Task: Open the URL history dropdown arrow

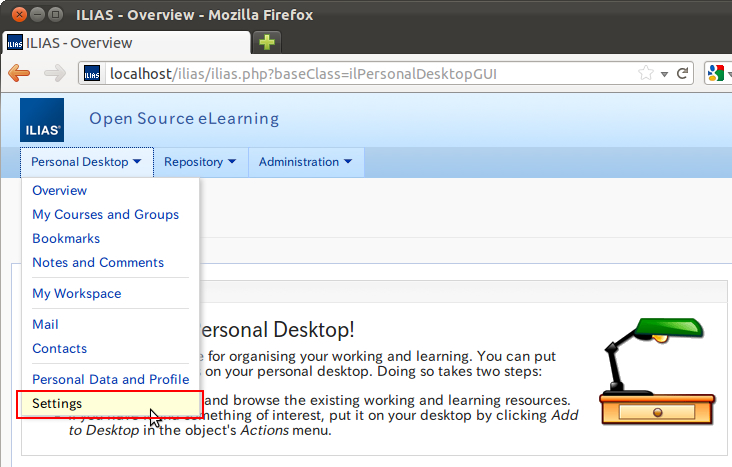Action: 664,73
